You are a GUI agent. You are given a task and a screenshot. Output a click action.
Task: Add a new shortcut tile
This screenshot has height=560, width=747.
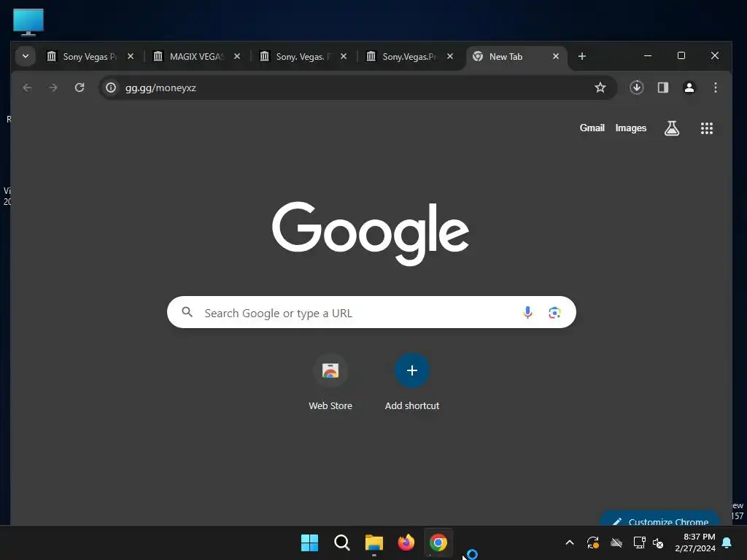[412, 382]
